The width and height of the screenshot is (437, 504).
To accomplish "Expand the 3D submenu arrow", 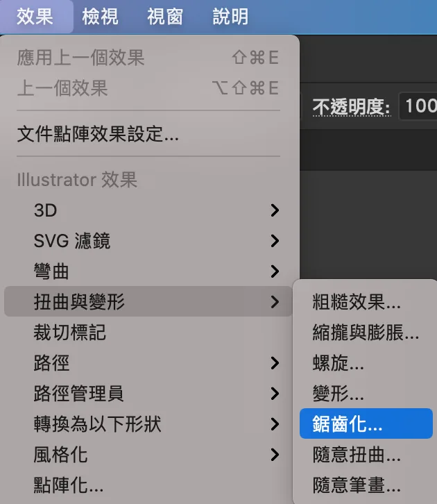I will [275, 210].
